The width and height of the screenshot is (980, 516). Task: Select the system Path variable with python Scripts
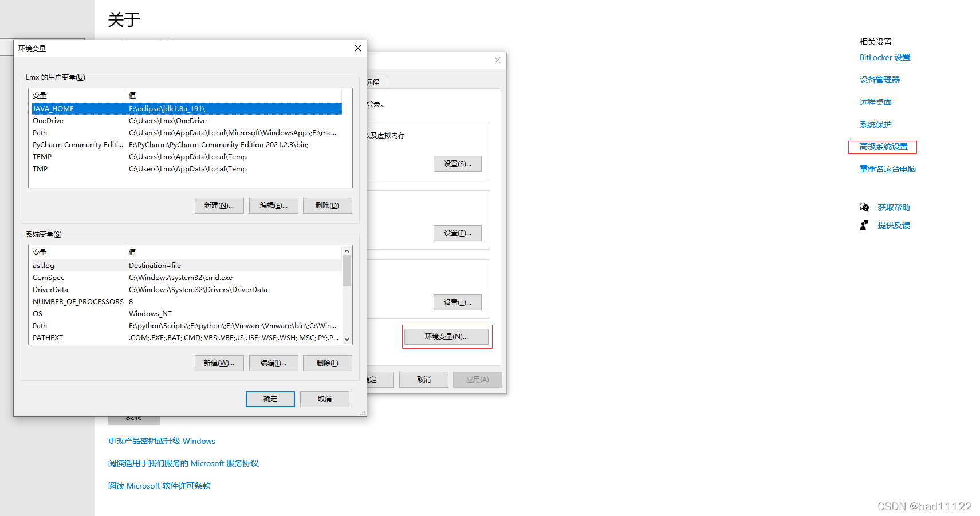(x=187, y=326)
